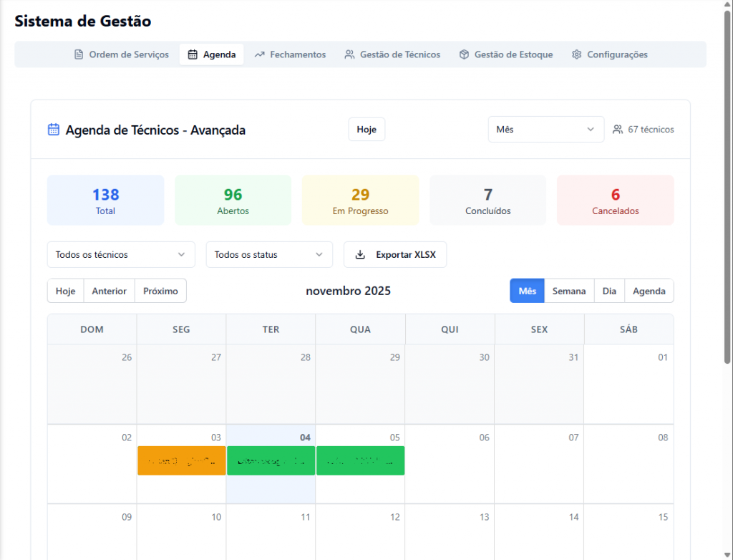This screenshot has width=733, height=560.
Task: Click the trend arrow icon for Fechamentos
Action: [x=259, y=54]
